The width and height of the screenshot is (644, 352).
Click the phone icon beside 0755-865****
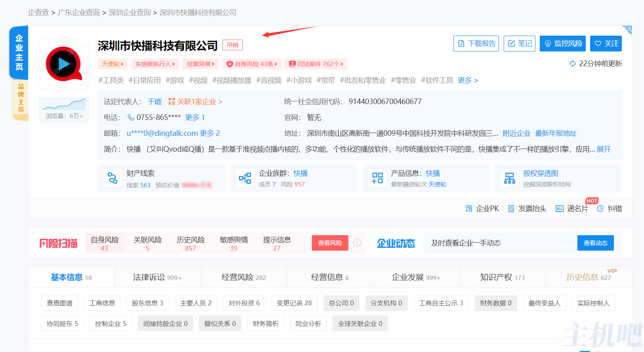[130, 118]
